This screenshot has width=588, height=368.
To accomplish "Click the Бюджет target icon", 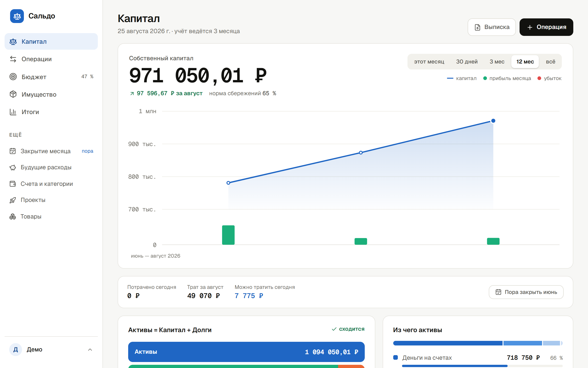I will (x=13, y=77).
